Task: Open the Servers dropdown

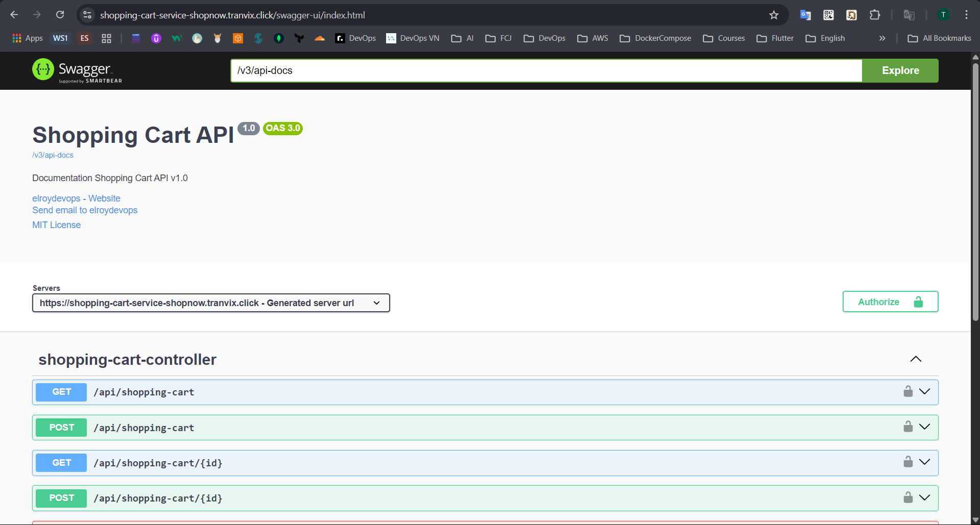Action: point(211,303)
